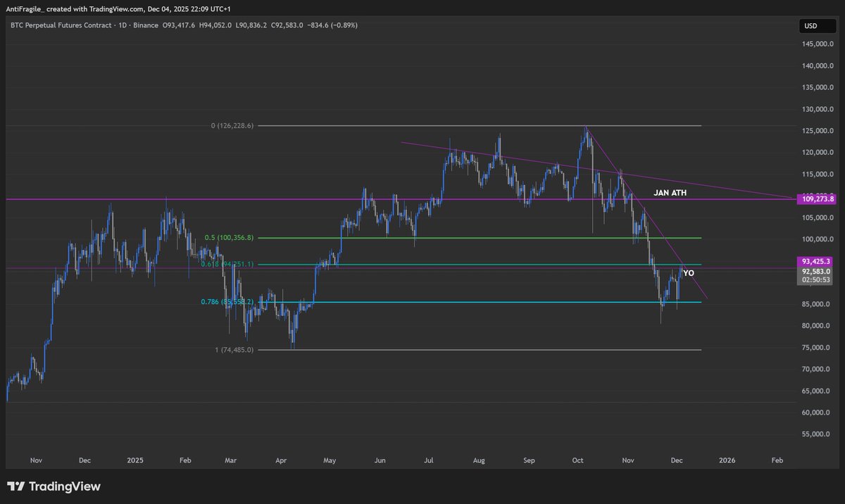Click 'Jul' on the time axis
This screenshot has height=504, width=845.
[429, 460]
